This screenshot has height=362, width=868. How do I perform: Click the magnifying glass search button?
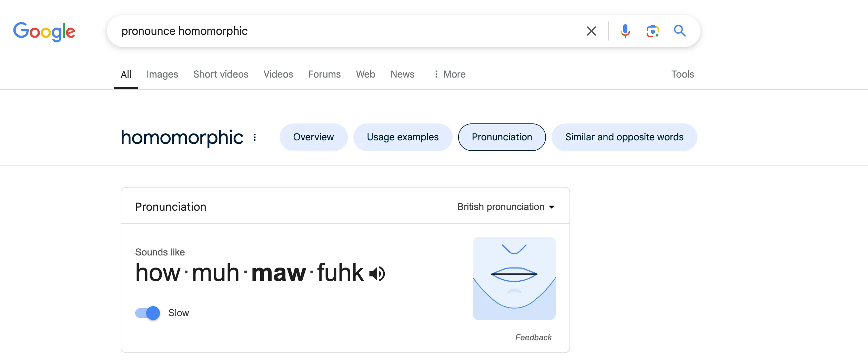(x=679, y=31)
